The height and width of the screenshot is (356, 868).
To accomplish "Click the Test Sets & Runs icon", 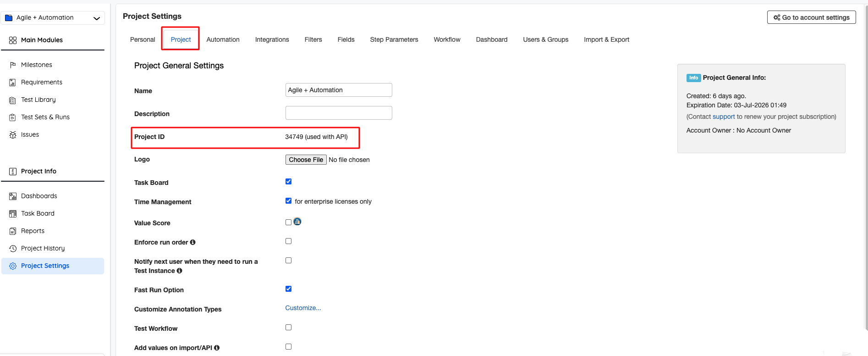I will pos(13,117).
